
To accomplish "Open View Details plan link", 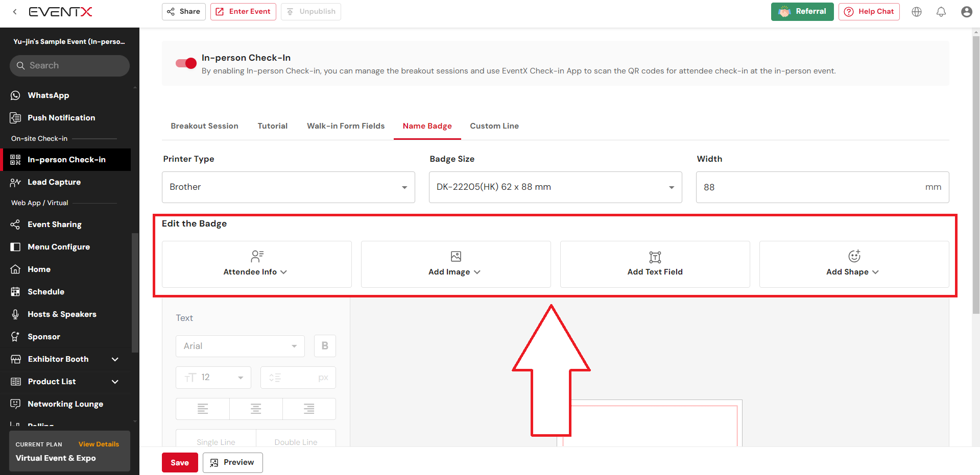I will point(99,444).
